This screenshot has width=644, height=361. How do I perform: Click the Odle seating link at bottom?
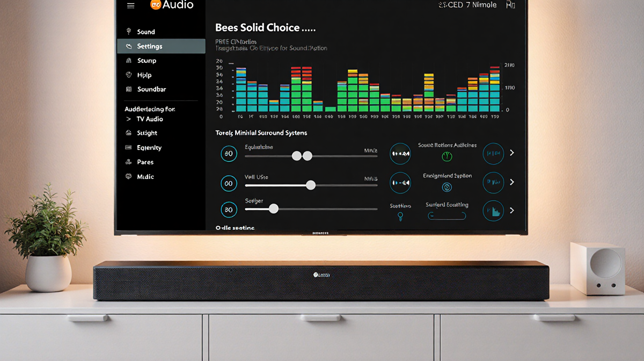(x=236, y=228)
